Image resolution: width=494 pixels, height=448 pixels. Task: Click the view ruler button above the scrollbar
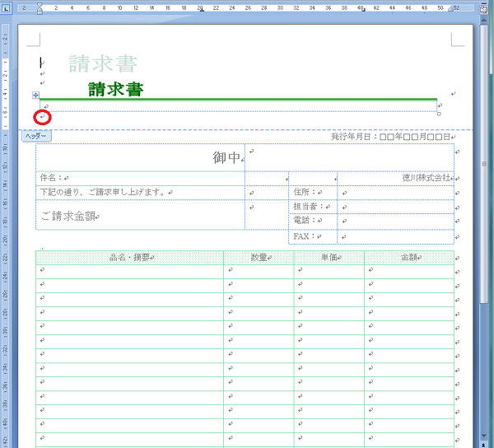(484, 9)
